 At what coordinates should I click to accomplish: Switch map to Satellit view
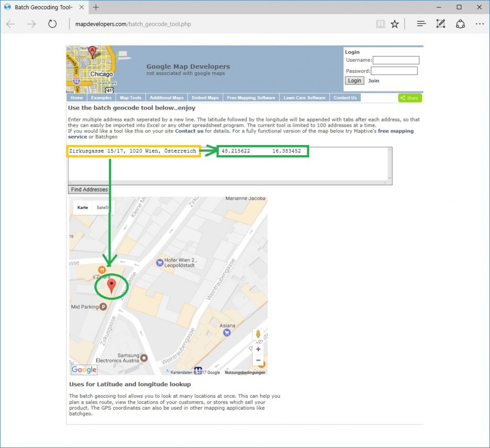click(103, 207)
